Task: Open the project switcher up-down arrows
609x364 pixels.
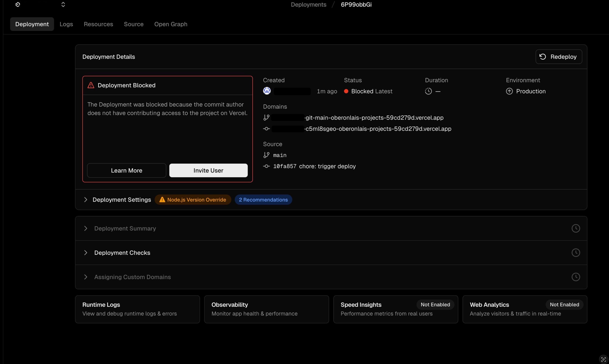Action: point(63,4)
